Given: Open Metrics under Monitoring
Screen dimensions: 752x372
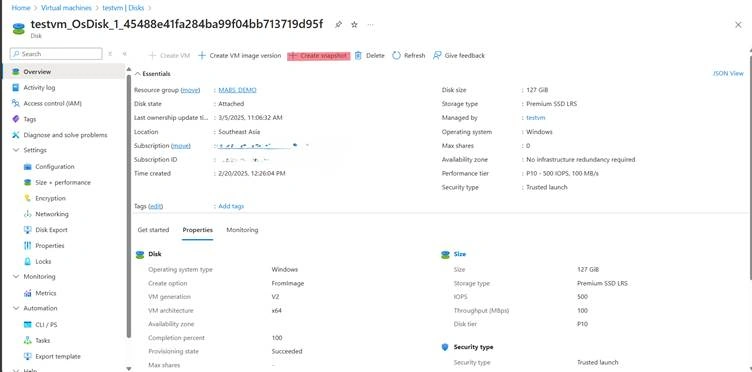Looking at the screenshot, I should (46, 293).
